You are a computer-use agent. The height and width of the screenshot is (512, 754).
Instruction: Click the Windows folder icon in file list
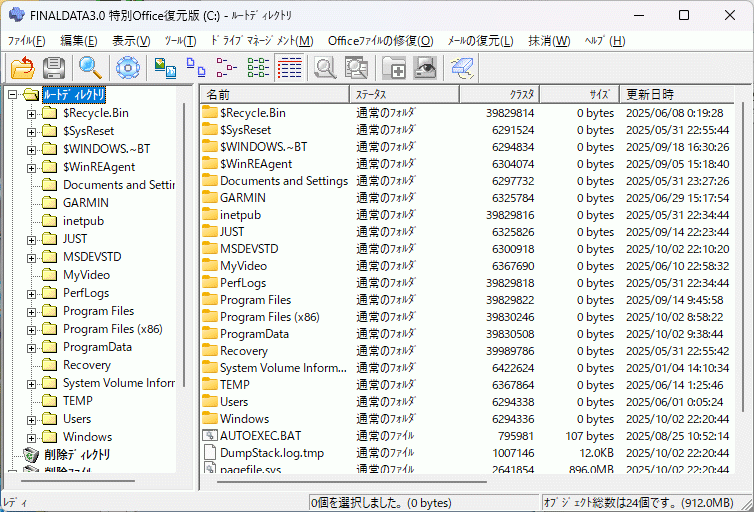(x=210, y=418)
